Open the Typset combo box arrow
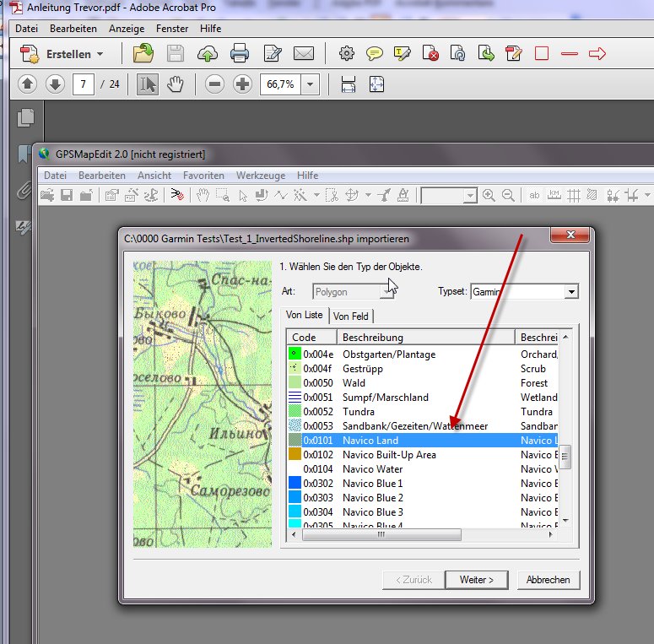This screenshot has height=644, width=654. 570,291
